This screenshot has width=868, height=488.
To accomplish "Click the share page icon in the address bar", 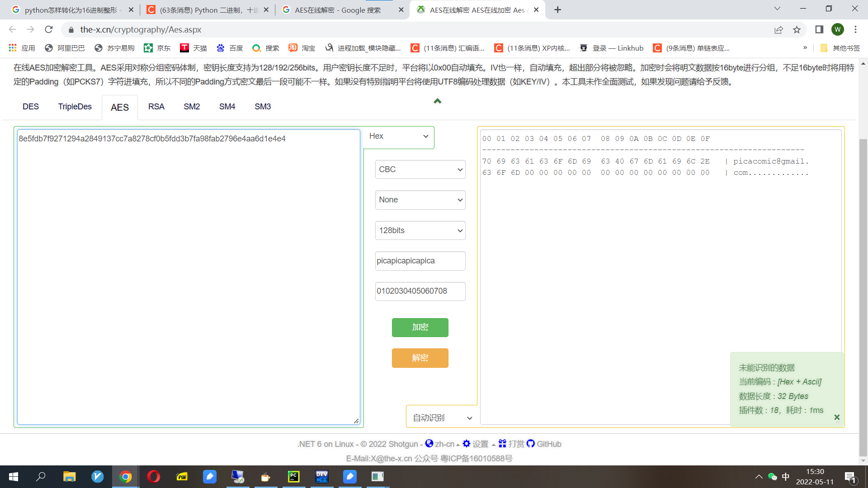I will [x=778, y=30].
